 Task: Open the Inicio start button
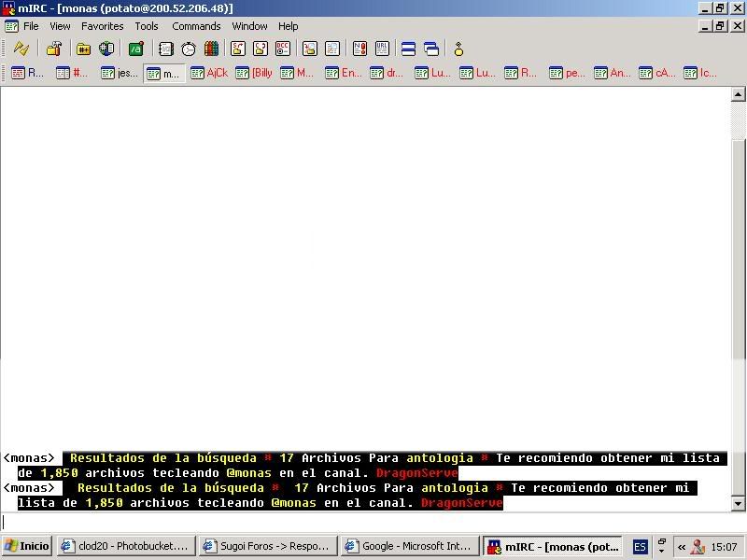[28, 546]
